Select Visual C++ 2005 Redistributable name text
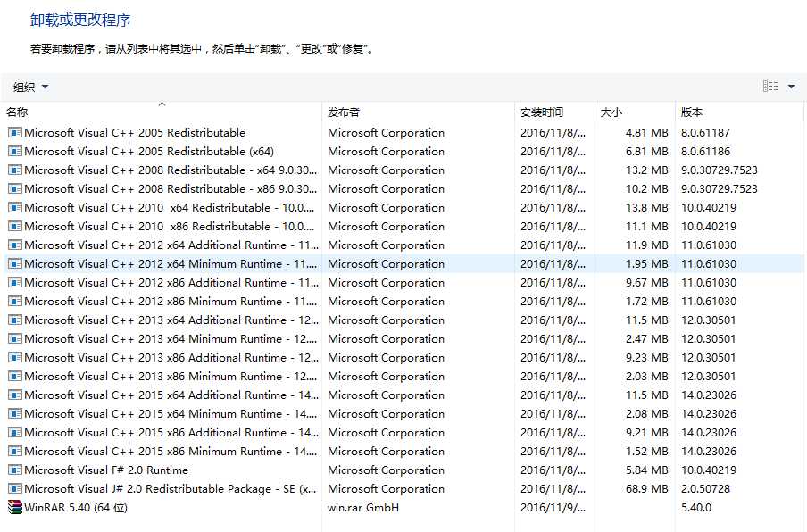This screenshot has height=532, width=807. [135, 133]
